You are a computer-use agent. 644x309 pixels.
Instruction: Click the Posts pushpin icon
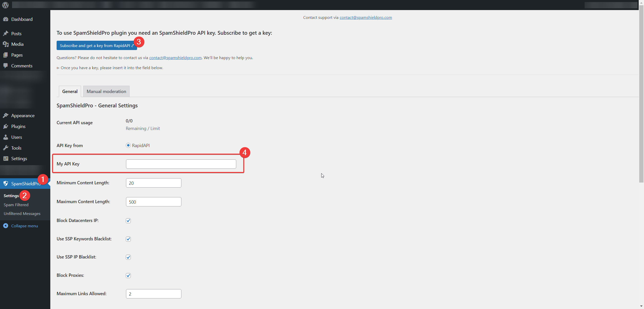(x=6, y=33)
